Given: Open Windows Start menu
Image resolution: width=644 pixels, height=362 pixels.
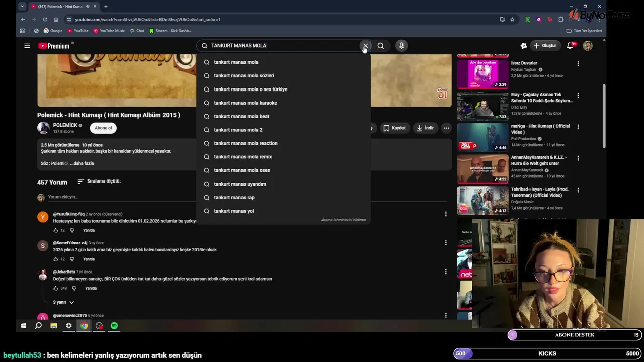Looking at the screenshot, I should pos(23,326).
